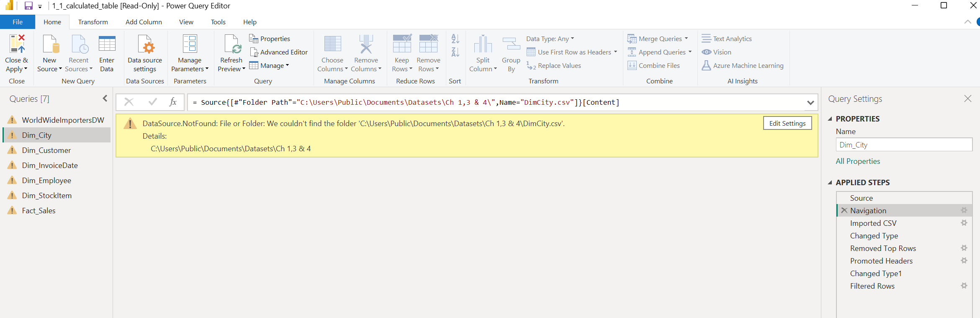Collapse the APPLIED STEPS section

point(830,182)
